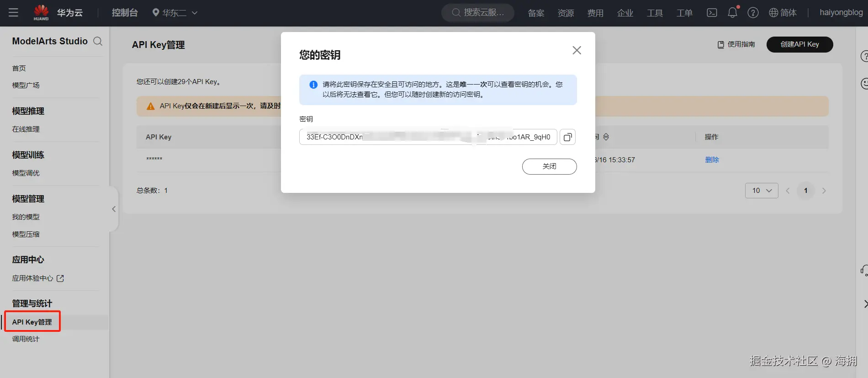The image size is (868, 378).
Task: Close the 您的密钥 dialog with X
Action: tap(577, 50)
